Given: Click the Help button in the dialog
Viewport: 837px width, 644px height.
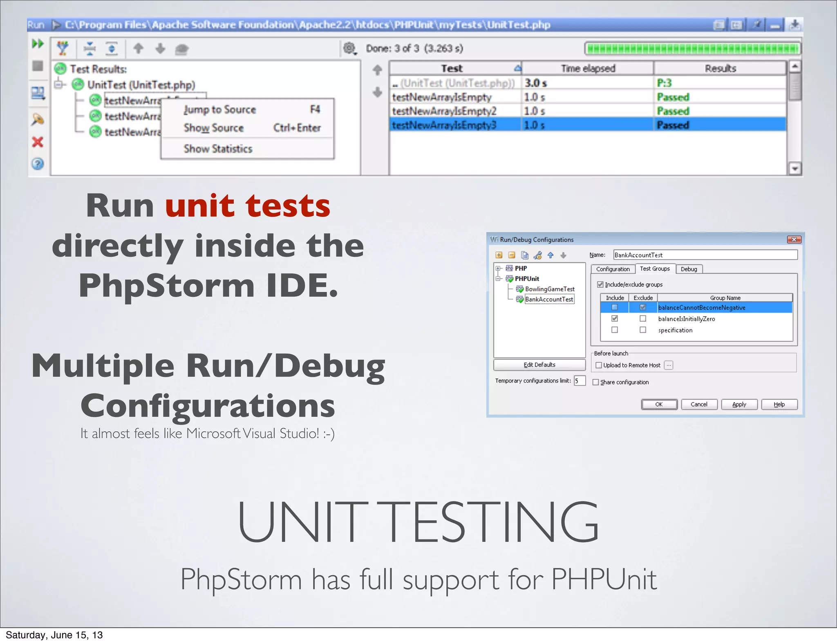Looking at the screenshot, I should [x=779, y=404].
